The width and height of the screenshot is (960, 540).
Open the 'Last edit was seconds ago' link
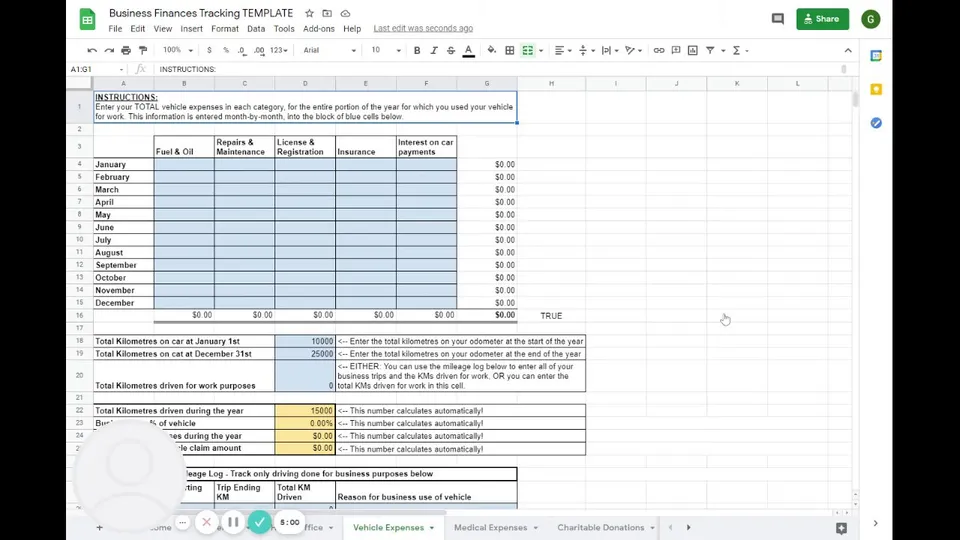(x=423, y=28)
